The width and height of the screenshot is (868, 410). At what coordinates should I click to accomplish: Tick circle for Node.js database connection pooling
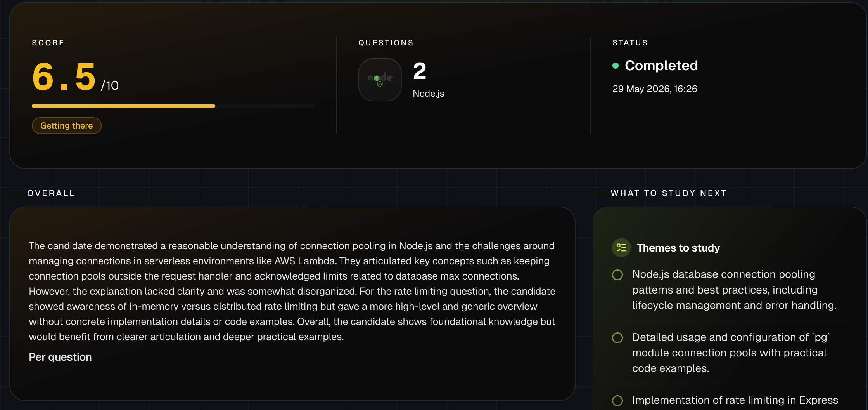click(617, 275)
